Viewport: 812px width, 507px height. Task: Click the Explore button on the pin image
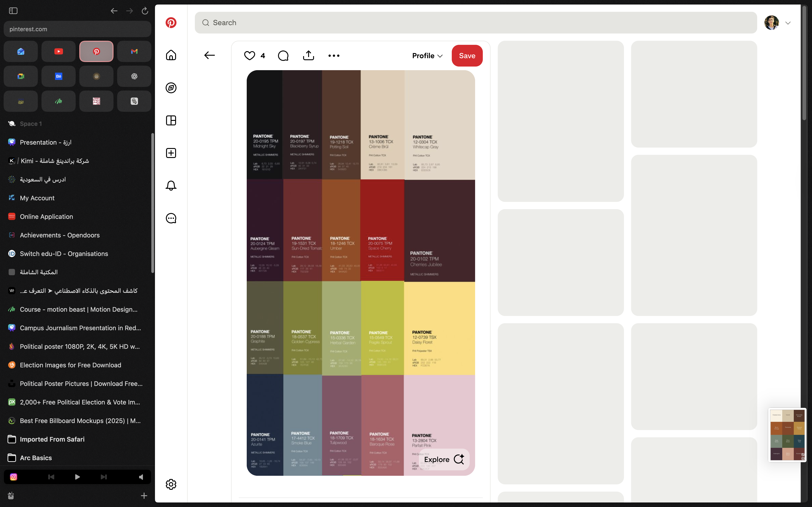pyautogui.click(x=444, y=459)
